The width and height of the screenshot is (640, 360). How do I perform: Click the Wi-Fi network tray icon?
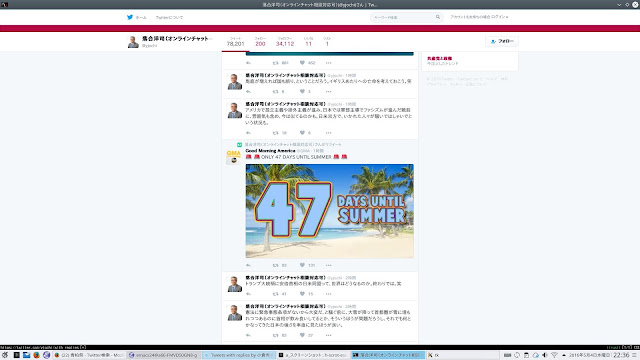[x=554, y=355]
